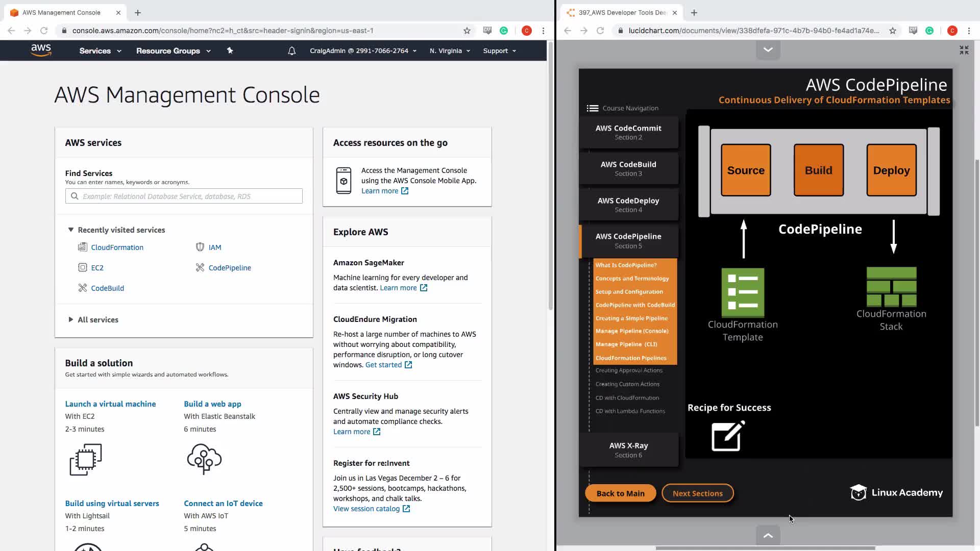980x551 pixels.
Task: Click the Find Services search field
Action: (184, 196)
